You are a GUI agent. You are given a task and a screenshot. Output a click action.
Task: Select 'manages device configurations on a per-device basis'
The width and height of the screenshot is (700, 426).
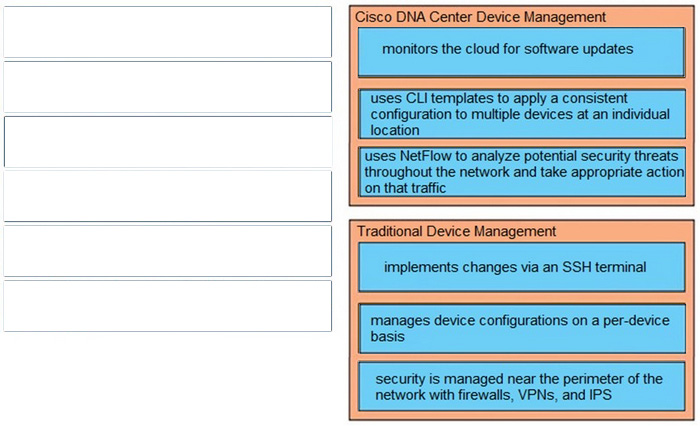522,328
